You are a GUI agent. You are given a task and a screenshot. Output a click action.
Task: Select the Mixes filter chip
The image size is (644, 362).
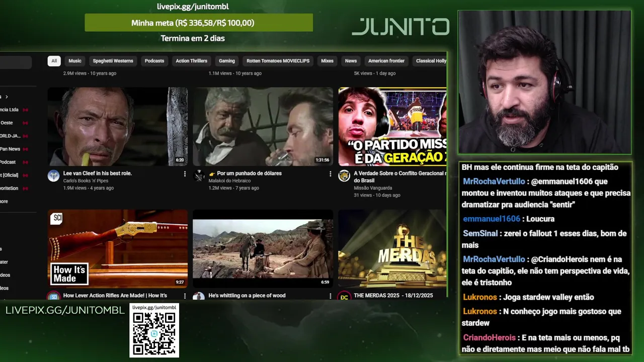[x=327, y=61]
